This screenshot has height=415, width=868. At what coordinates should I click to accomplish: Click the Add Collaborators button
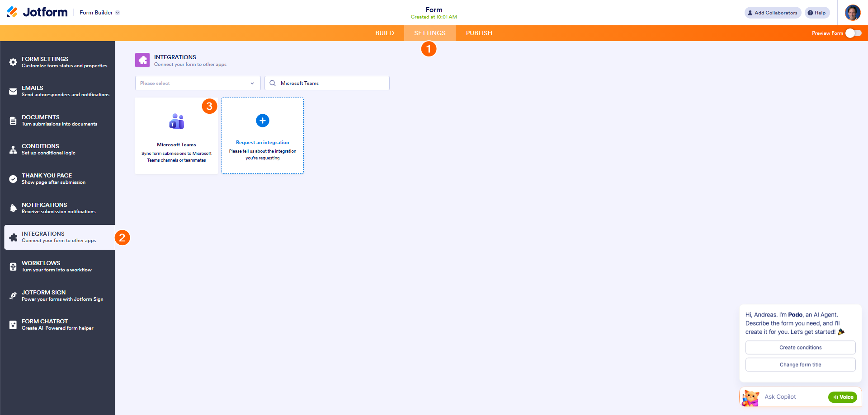pyautogui.click(x=773, y=13)
